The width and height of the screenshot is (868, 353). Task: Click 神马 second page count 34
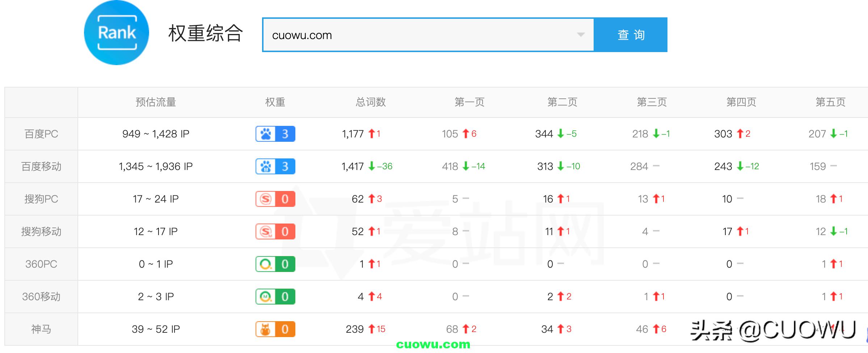547,329
